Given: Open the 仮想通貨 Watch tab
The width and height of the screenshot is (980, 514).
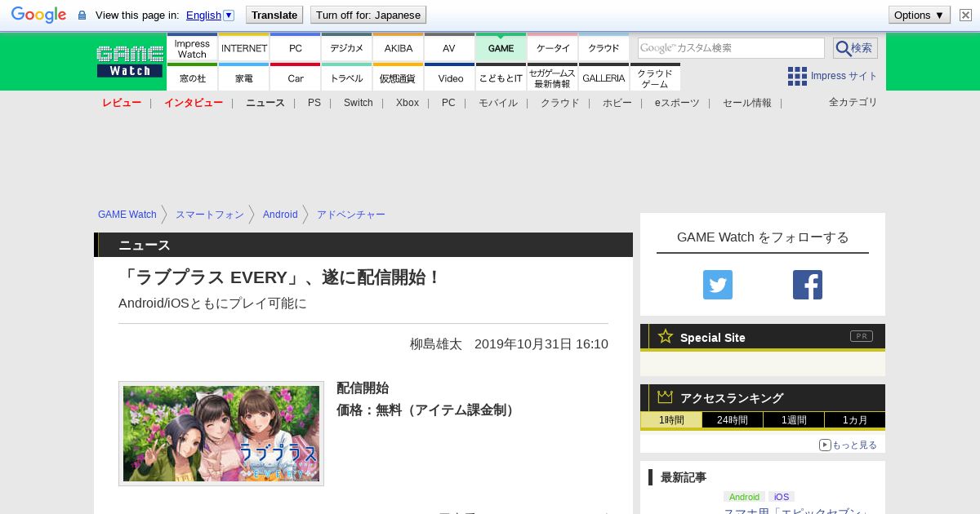Looking at the screenshot, I should tap(399, 78).
